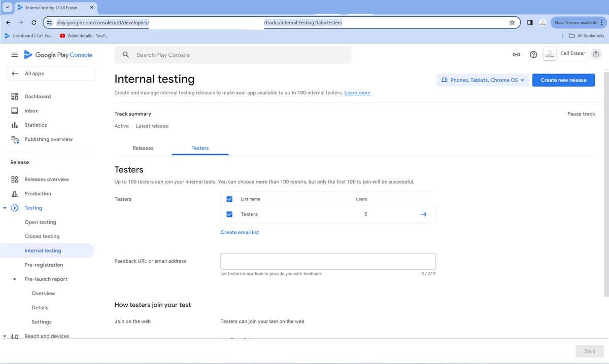Click the Search Play Console field
Screen dimensions: 609x364
(x=233, y=55)
